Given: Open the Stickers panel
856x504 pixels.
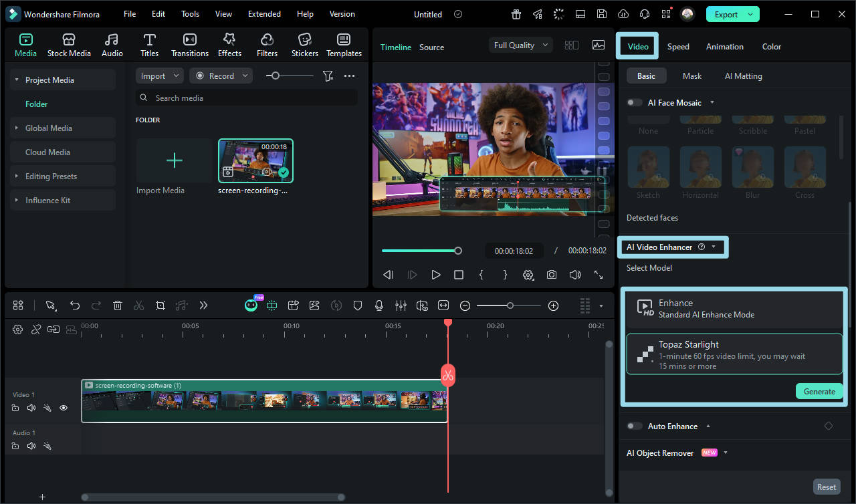Looking at the screenshot, I should pos(304,44).
